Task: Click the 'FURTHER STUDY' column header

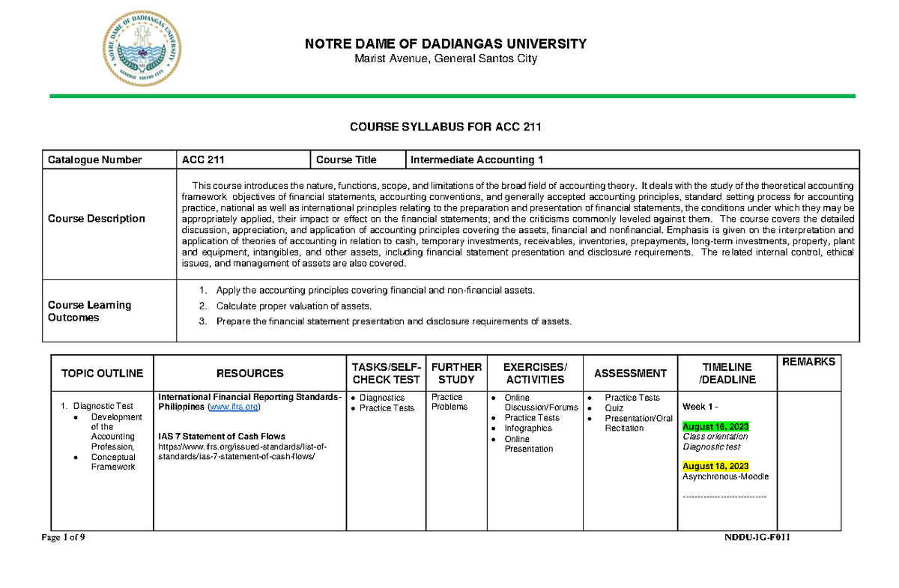Action: click(457, 373)
